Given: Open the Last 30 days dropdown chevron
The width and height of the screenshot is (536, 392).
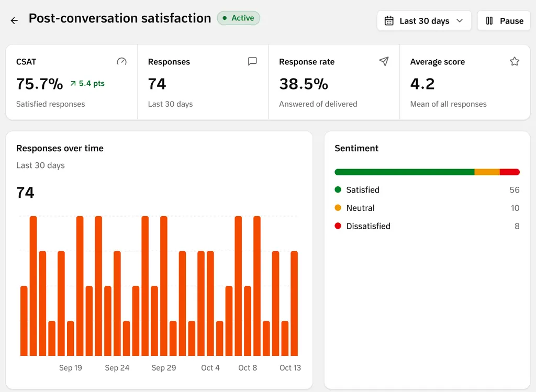Looking at the screenshot, I should tap(460, 20).
